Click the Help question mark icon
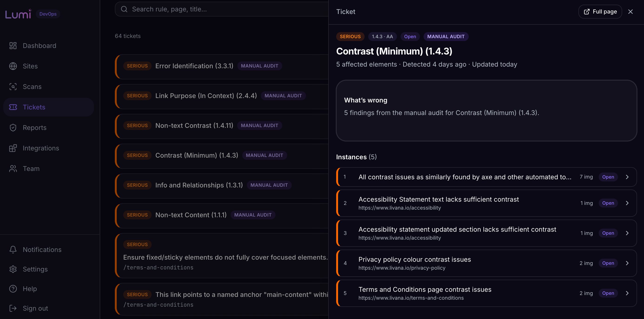This screenshot has height=319, width=644. pyautogui.click(x=13, y=289)
